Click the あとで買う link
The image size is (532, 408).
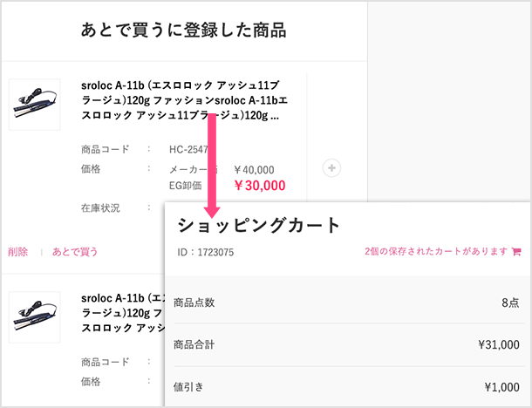[x=74, y=252]
